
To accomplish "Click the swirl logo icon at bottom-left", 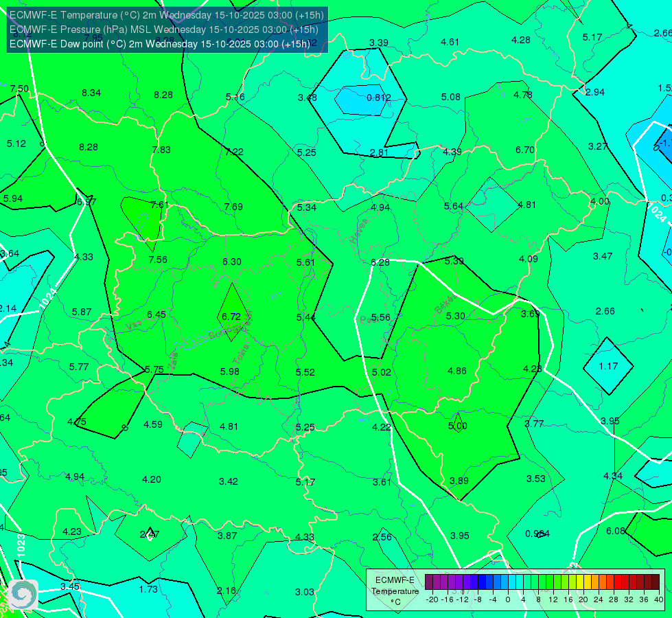I will 23,595.
